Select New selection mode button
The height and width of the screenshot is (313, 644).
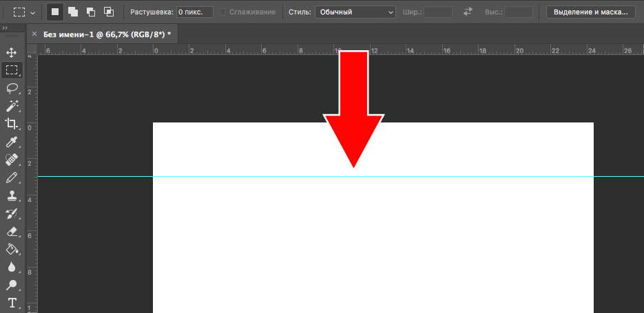point(55,12)
